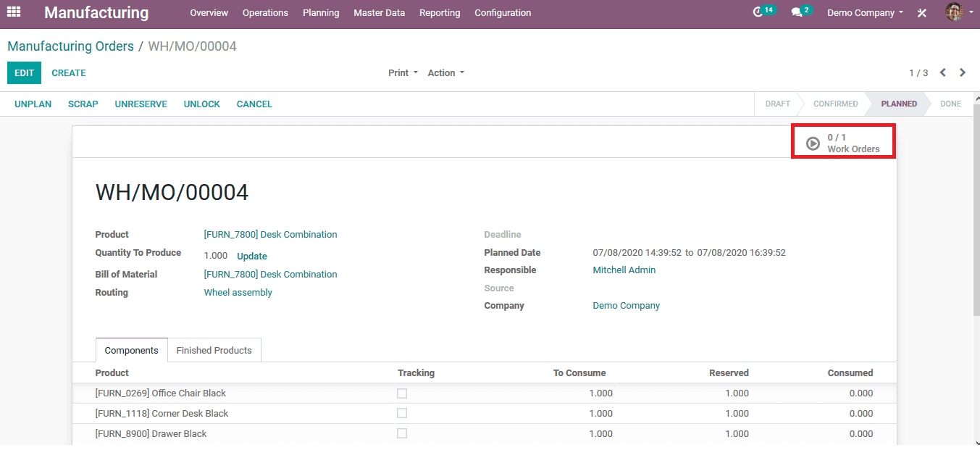Select the CONFIRMED status stage

click(836, 104)
